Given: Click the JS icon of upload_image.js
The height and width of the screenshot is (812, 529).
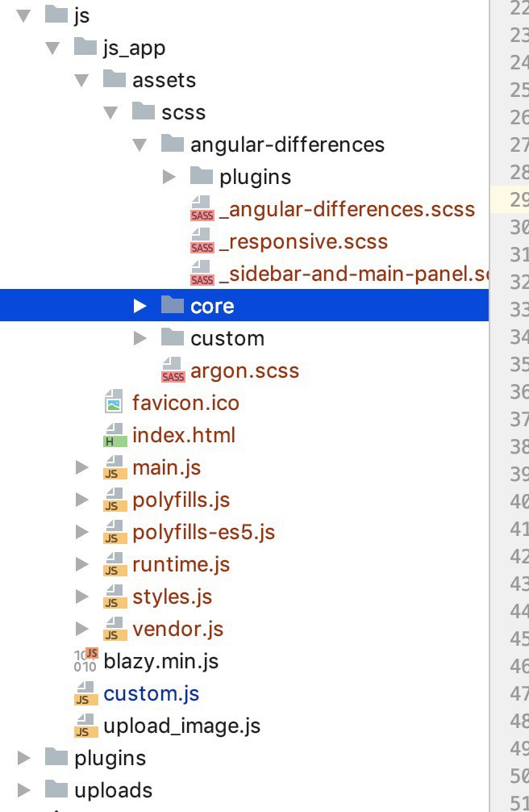Looking at the screenshot, I should tap(85, 726).
